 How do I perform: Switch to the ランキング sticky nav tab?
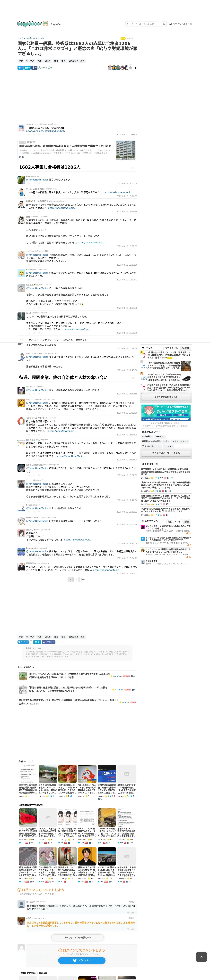34,340
